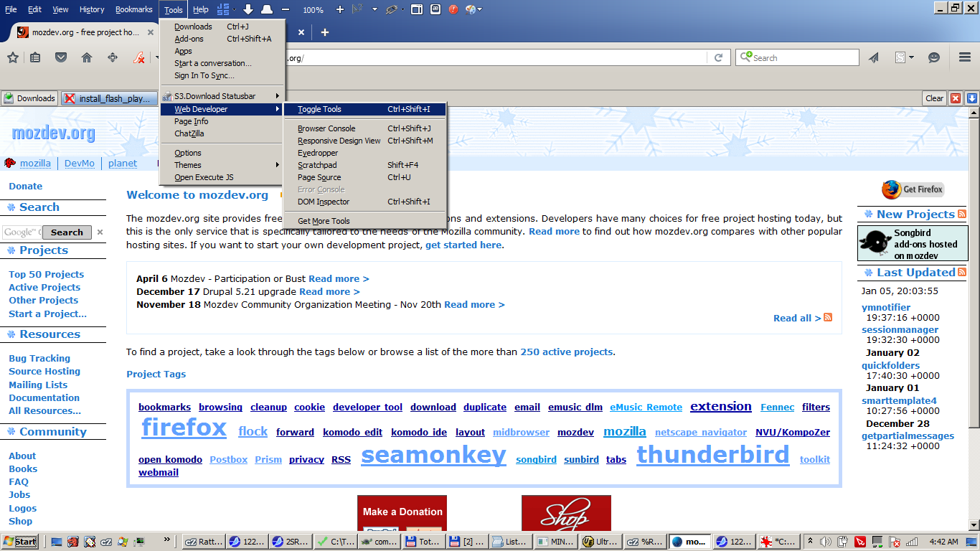Open the Hello chat smiley icon
This screenshot has width=980, height=551.
(934, 57)
